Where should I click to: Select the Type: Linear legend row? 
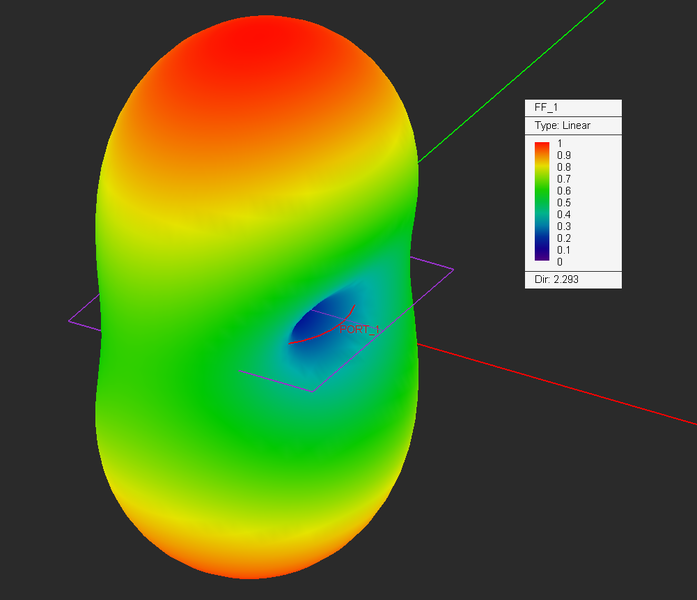pos(562,126)
